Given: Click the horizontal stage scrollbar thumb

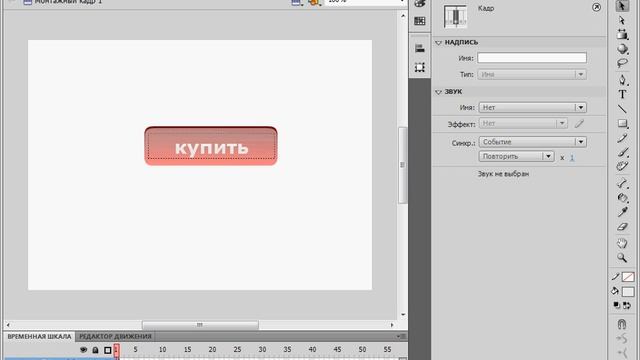Looking at the screenshot, I should click(x=200, y=325).
